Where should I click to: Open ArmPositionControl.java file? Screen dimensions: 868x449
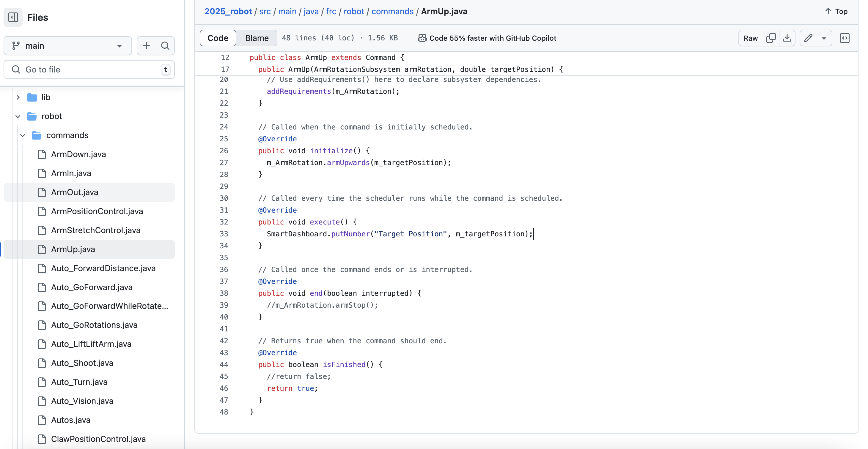[97, 211]
